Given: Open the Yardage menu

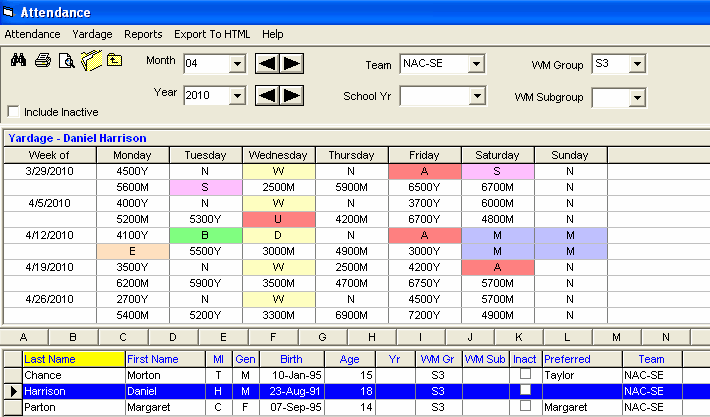Looking at the screenshot, I should click(92, 34).
